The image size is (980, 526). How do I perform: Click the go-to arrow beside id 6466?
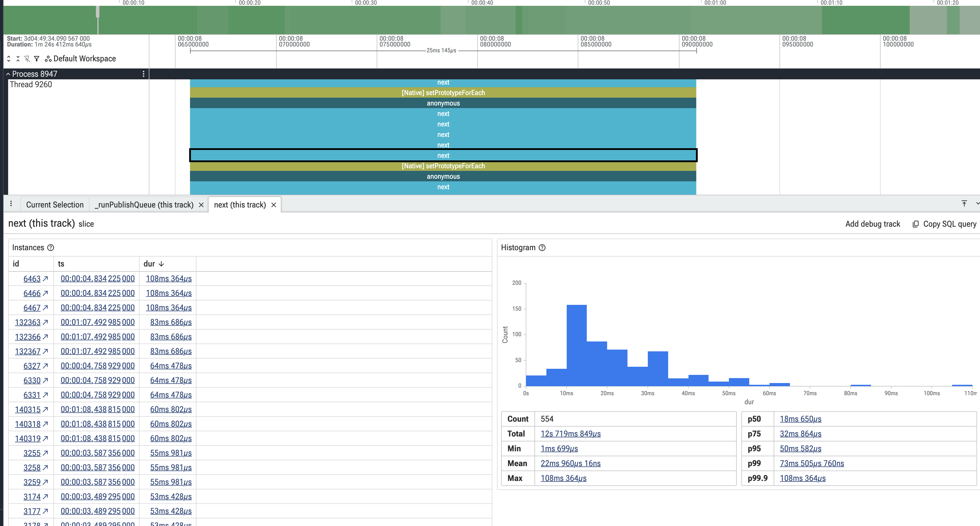[46, 293]
